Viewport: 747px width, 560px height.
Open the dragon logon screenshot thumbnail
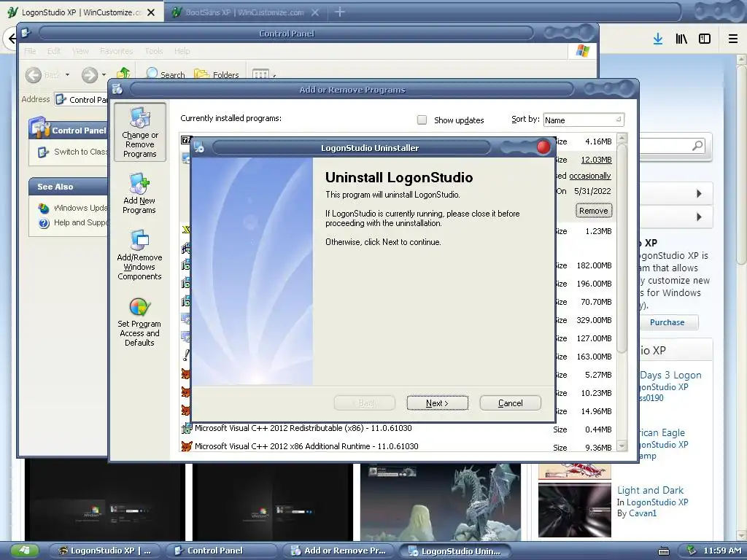click(x=440, y=502)
